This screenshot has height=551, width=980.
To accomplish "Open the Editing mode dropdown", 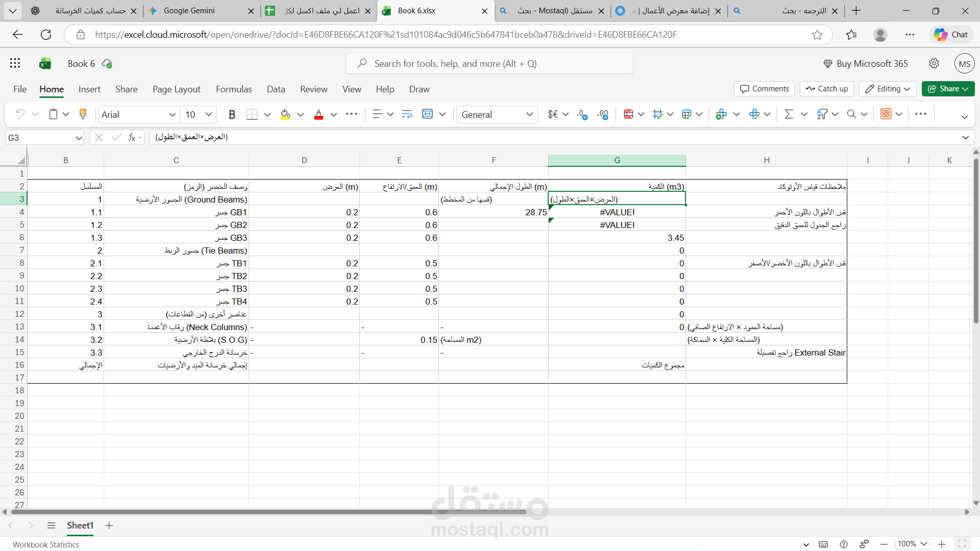I will [x=888, y=89].
